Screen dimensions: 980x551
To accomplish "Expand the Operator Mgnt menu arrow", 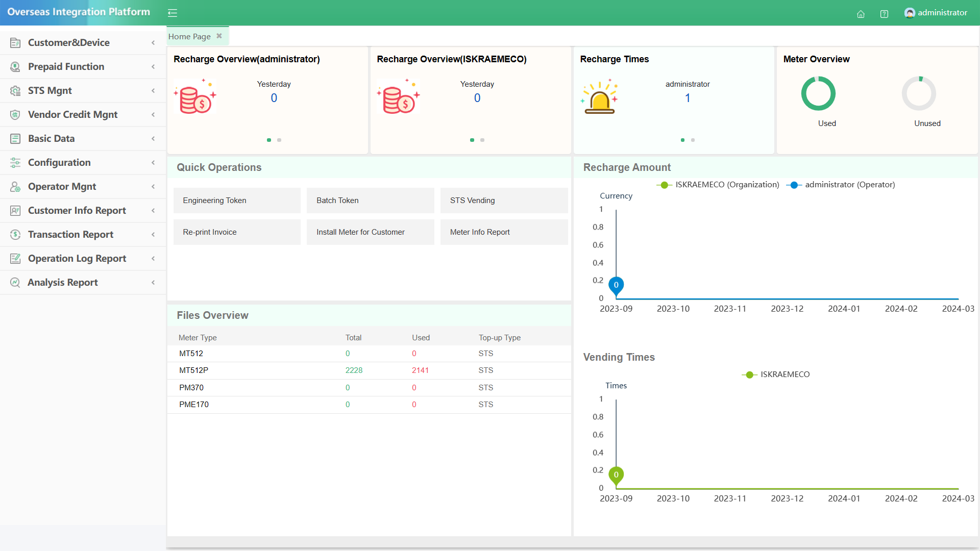I will [x=153, y=187].
